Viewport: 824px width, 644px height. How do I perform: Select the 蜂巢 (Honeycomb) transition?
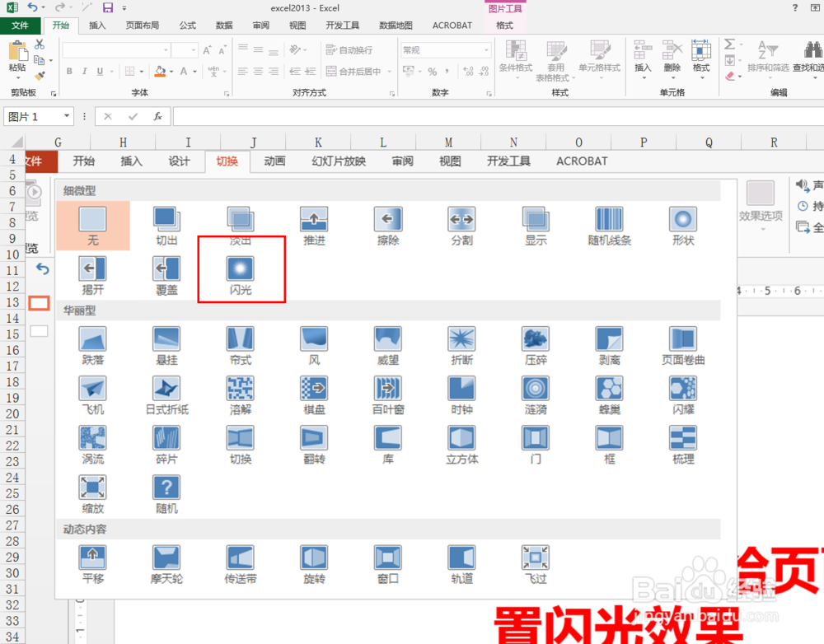609,395
